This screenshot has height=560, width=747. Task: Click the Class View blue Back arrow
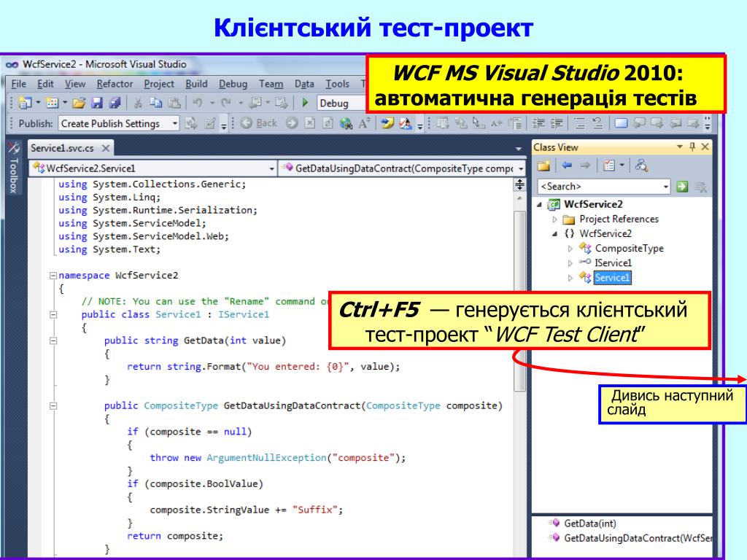point(567,166)
